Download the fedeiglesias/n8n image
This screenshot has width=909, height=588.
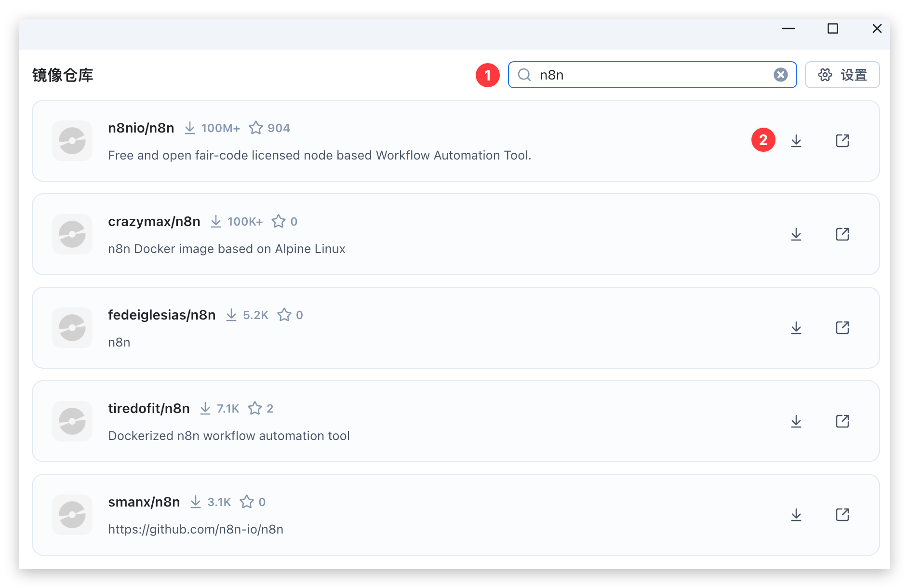(796, 328)
